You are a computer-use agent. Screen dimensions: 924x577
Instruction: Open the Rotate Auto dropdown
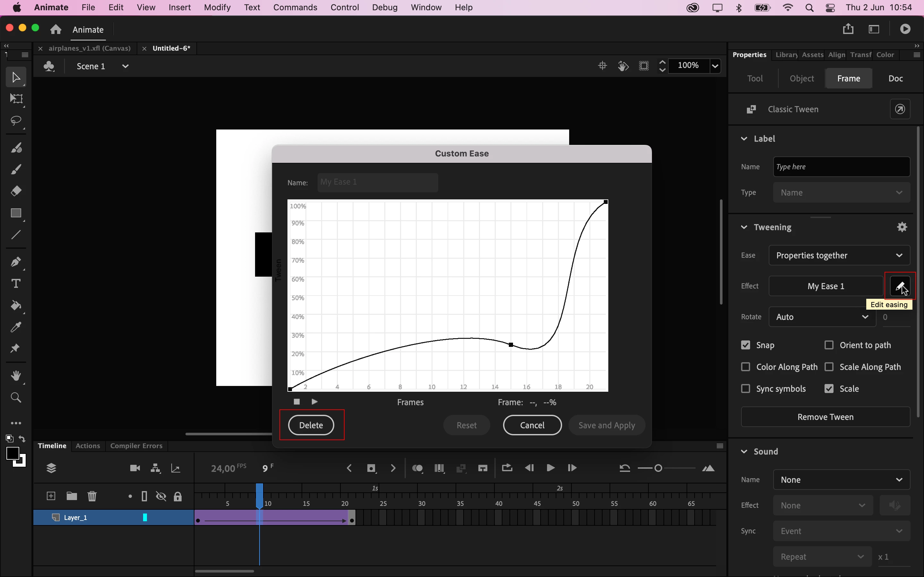(x=822, y=317)
